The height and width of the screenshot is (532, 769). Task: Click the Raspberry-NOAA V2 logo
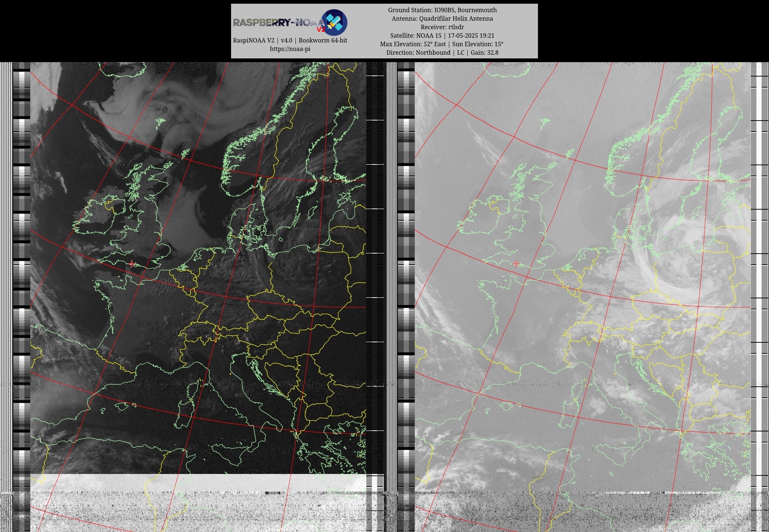290,23
